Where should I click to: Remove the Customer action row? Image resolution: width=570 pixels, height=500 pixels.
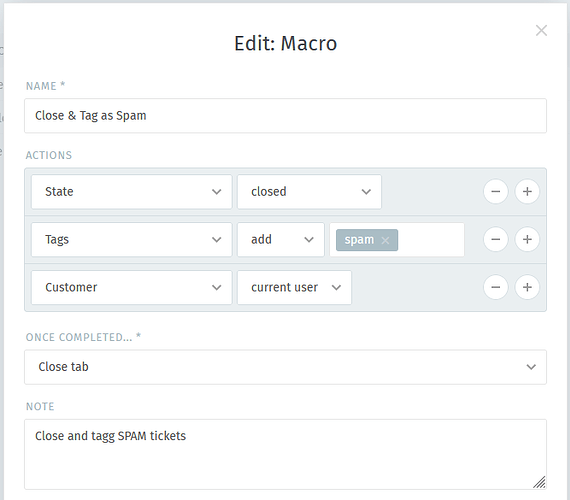tap(495, 287)
